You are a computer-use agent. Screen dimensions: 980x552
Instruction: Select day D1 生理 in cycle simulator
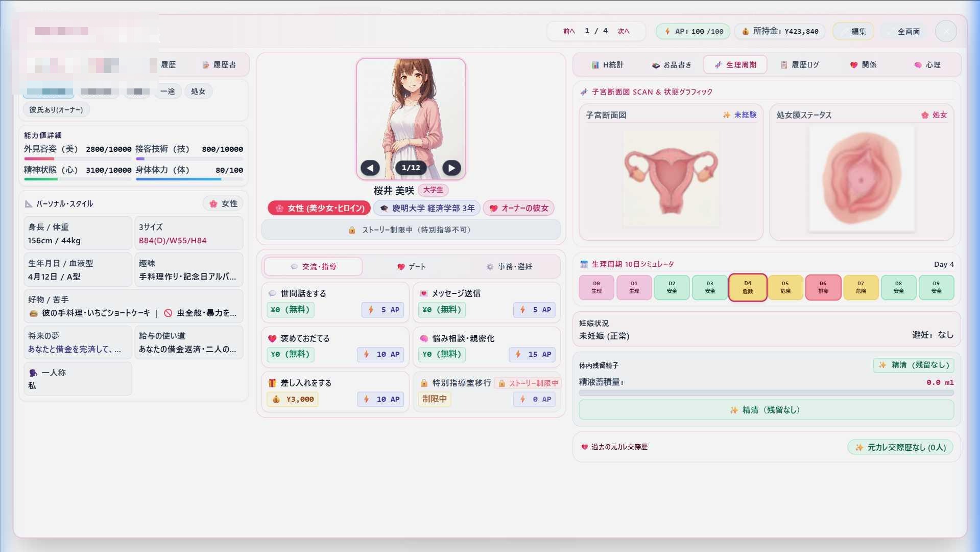[x=634, y=287]
